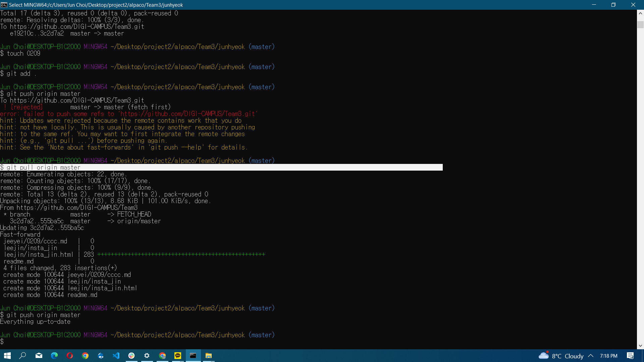The image size is (644, 362).
Task: Select the active Git Bash taskbar icon
Action: pyautogui.click(x=193, y=356)
